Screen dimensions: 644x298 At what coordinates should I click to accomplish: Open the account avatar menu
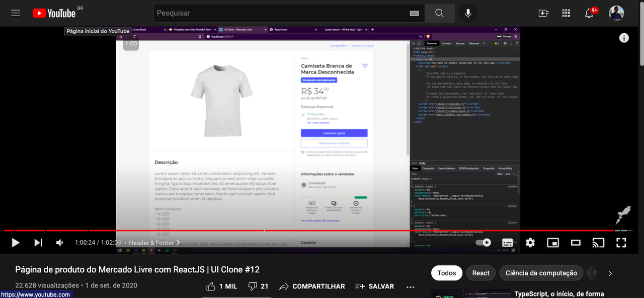pyautogui.click(x=616, y=13)
